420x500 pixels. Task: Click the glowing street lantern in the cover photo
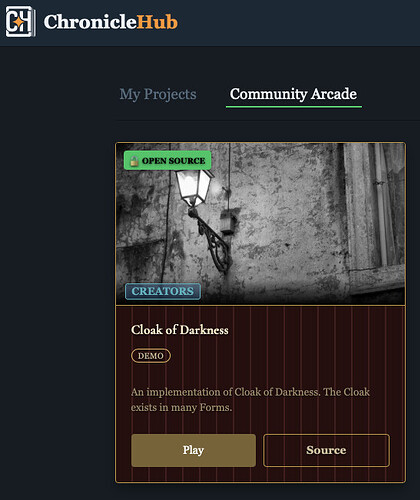click(x=193, y=187)
